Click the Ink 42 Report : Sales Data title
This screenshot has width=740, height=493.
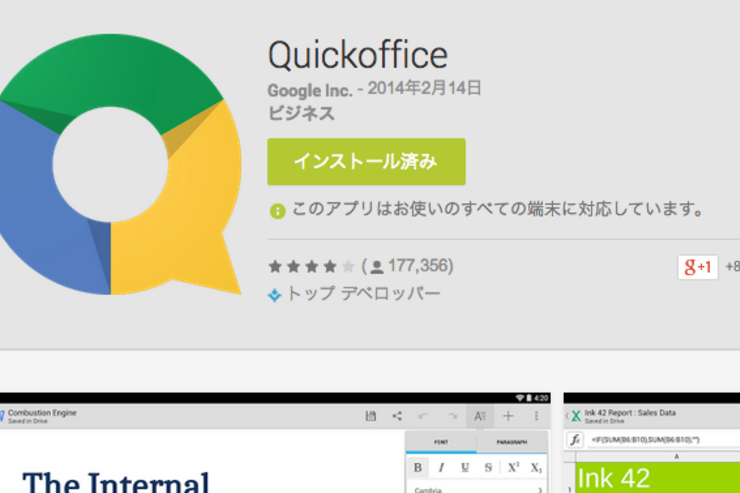630,413
